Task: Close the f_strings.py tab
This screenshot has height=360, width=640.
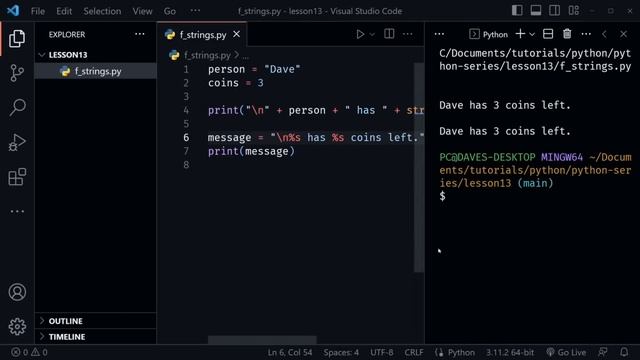Action: coord(236,35)
